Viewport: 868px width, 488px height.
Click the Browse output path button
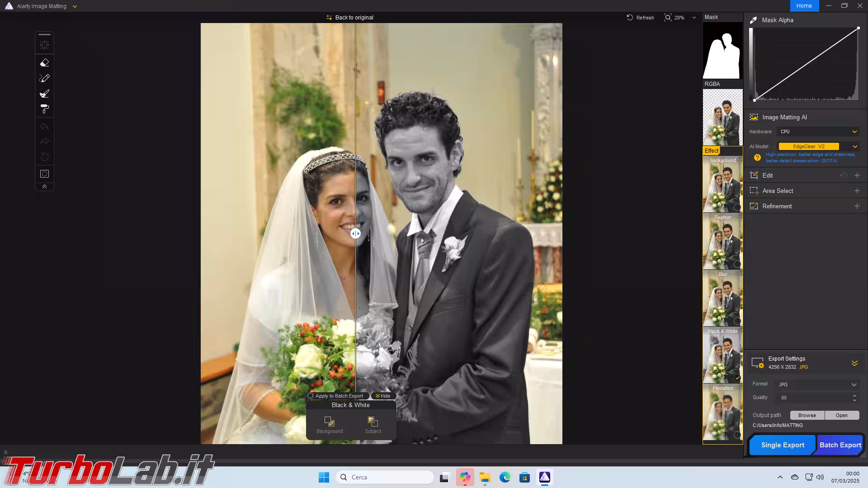[x=807, y=415]
